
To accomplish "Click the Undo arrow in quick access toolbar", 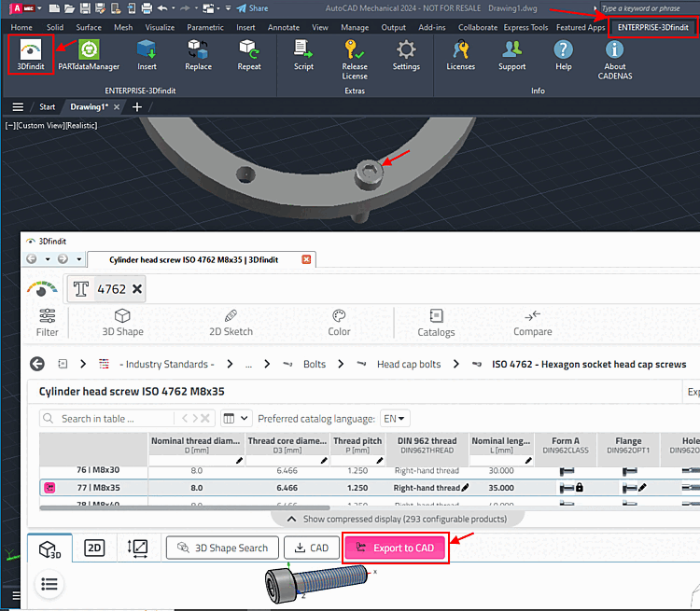I will click(x=162, y=8).
